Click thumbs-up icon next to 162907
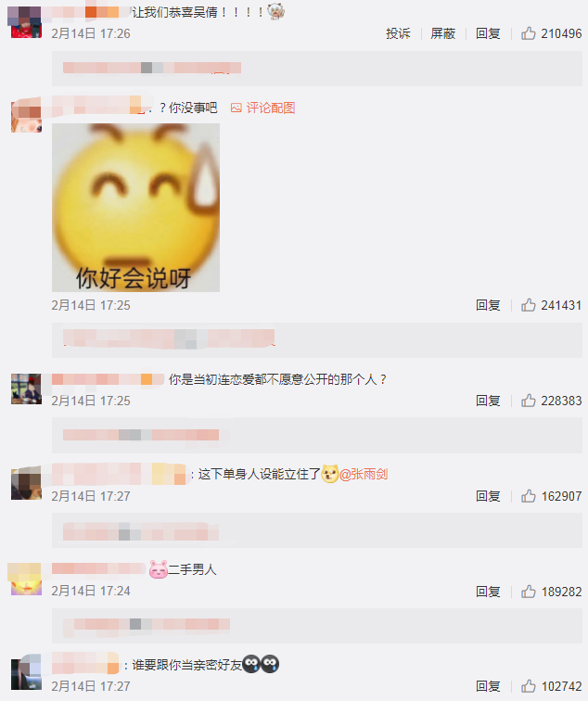The height and width of the screenshot is (701, 588). click(528, 496)
